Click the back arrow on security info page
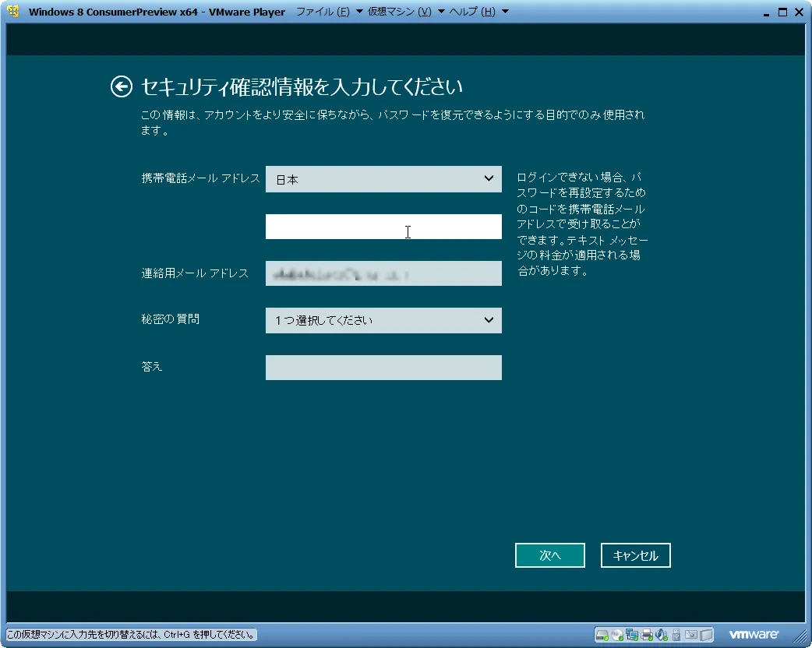Screen dimensions: 812x648 tap(121, 86)
